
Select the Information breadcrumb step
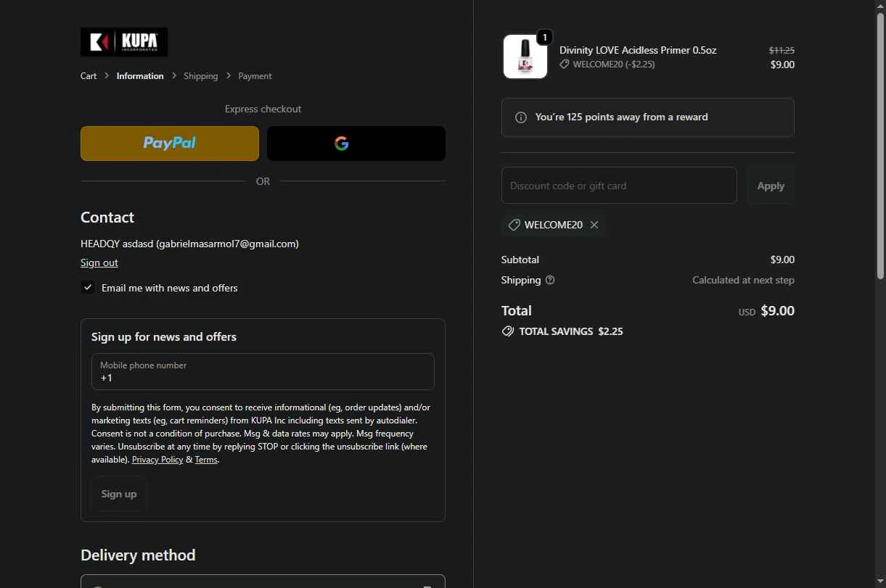140,76
